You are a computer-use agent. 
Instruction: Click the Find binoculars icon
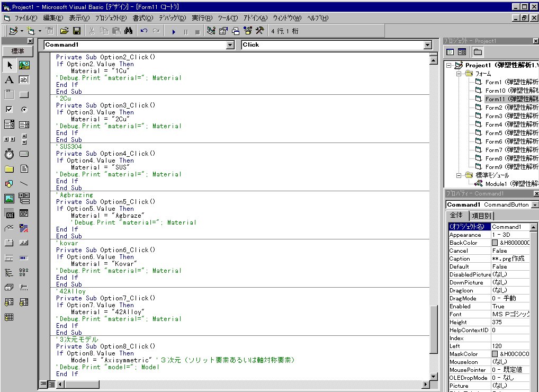129,31
